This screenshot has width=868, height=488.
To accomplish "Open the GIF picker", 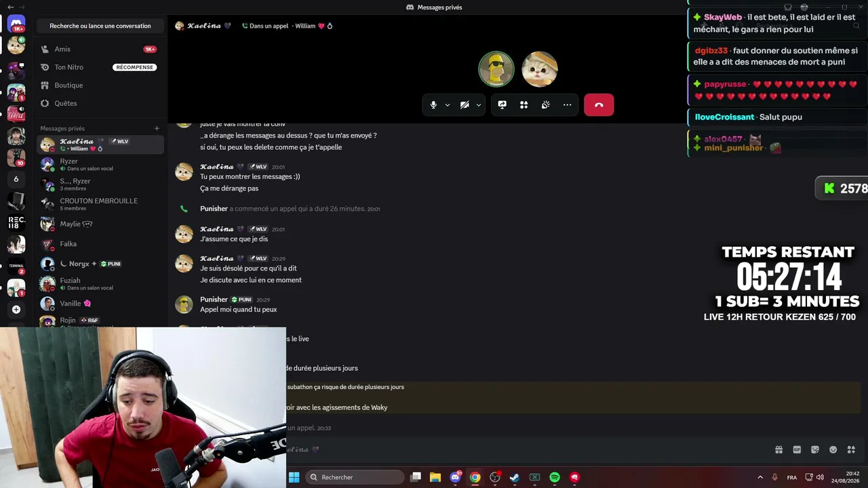I will point(797,449).
